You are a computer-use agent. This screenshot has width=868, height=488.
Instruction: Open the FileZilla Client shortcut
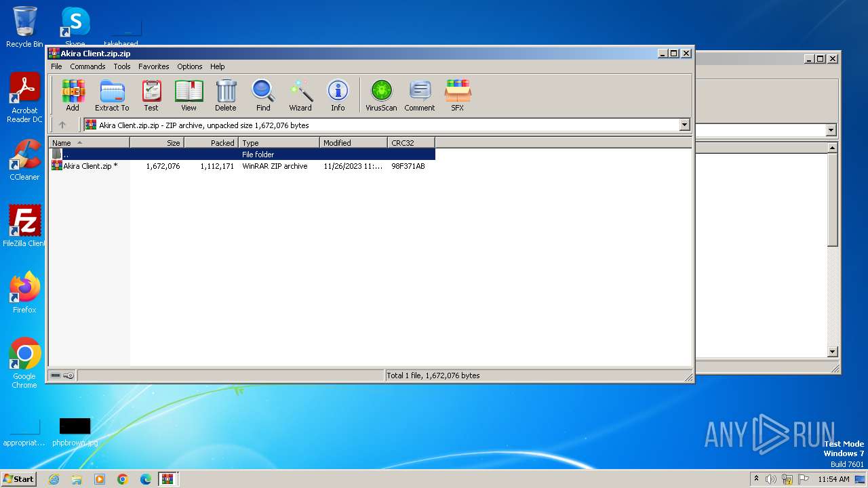(24, 226)
